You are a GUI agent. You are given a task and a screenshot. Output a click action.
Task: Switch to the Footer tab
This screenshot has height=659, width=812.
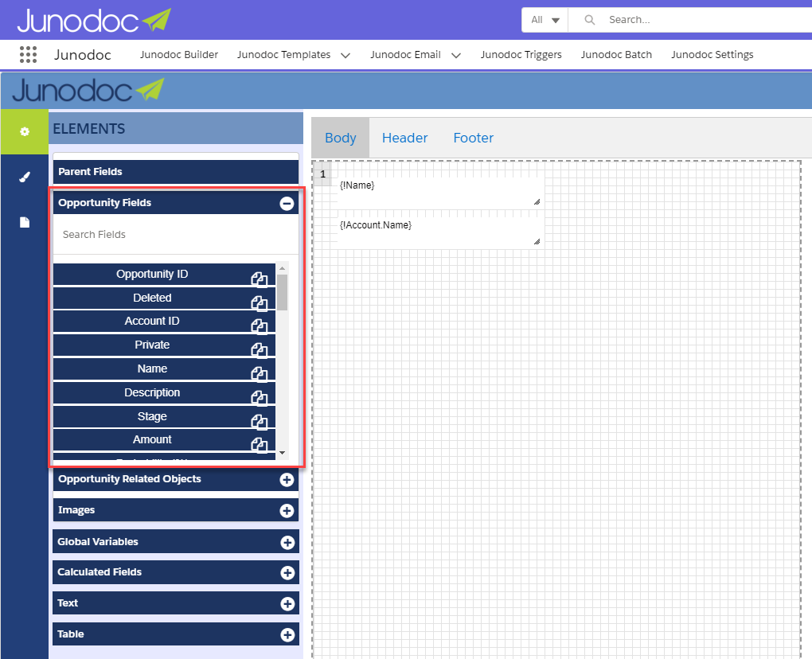[474, 138]
